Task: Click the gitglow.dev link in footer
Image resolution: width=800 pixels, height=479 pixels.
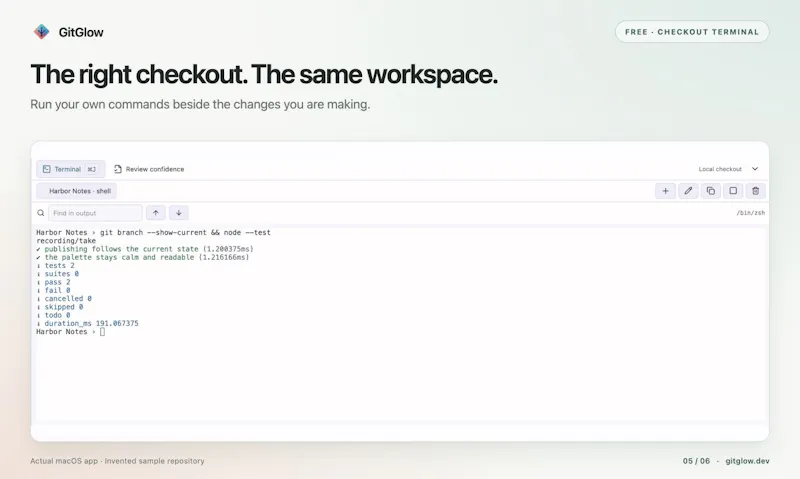Action: click(747, 461)
